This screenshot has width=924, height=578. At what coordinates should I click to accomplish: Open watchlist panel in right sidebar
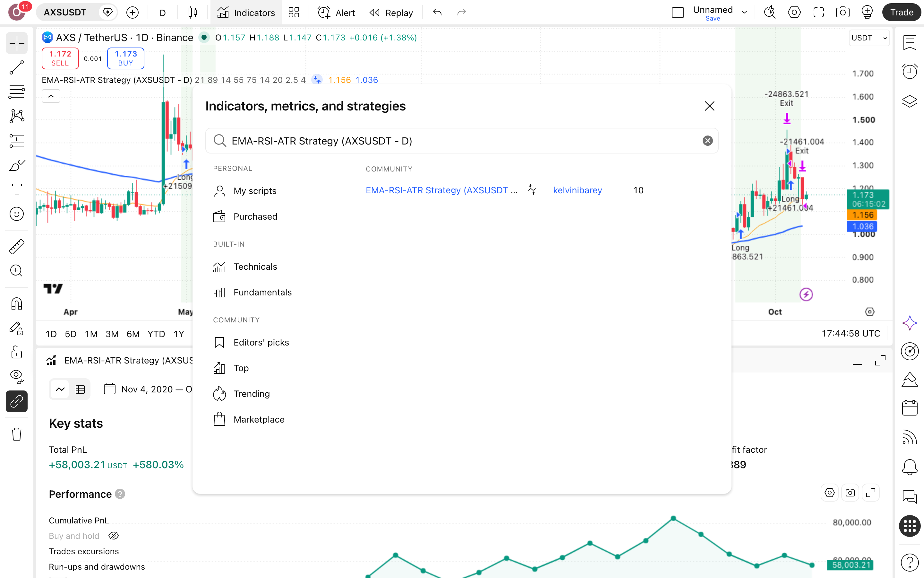(910, 42)
